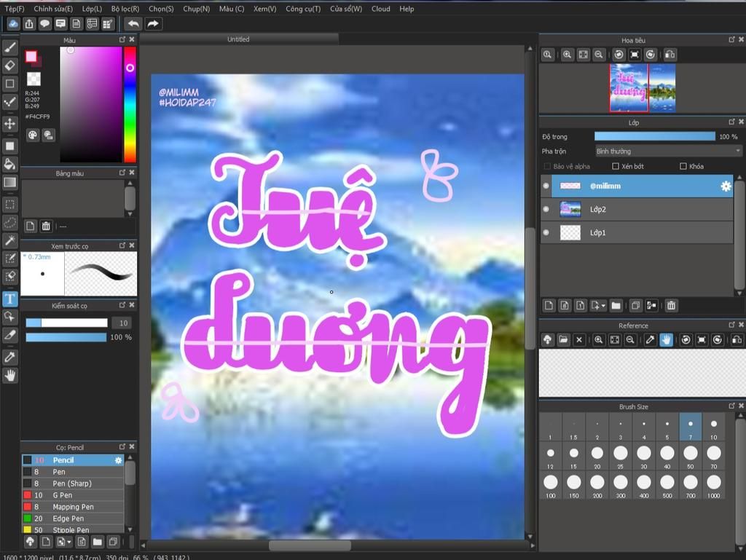Screen dimensions: 746x560
Task: Select the Gradient tool
Action: tap(10, 182)
